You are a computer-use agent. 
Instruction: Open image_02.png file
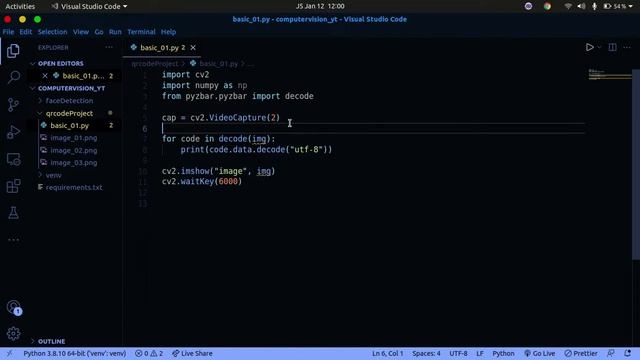(x=73, y=150)
